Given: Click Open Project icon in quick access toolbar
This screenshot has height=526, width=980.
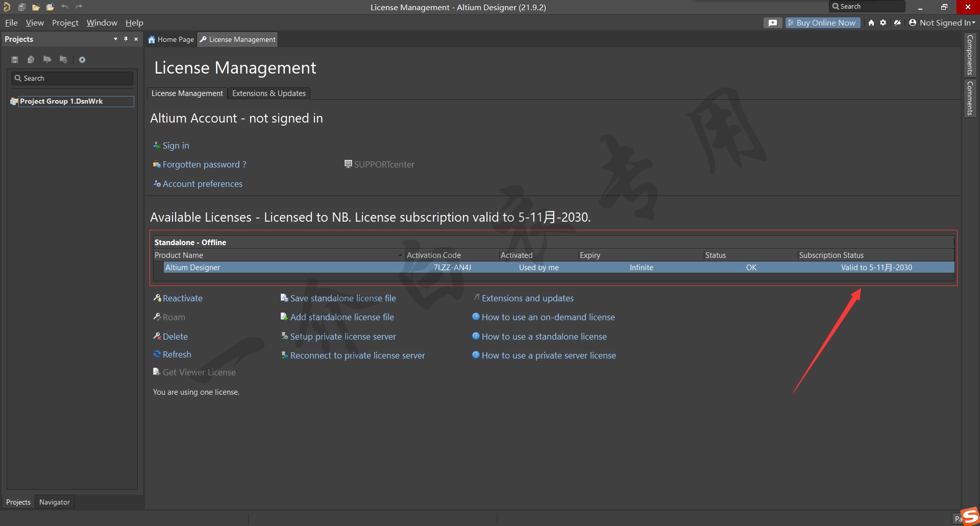Looking at the screenshot, I should [50, 7].
